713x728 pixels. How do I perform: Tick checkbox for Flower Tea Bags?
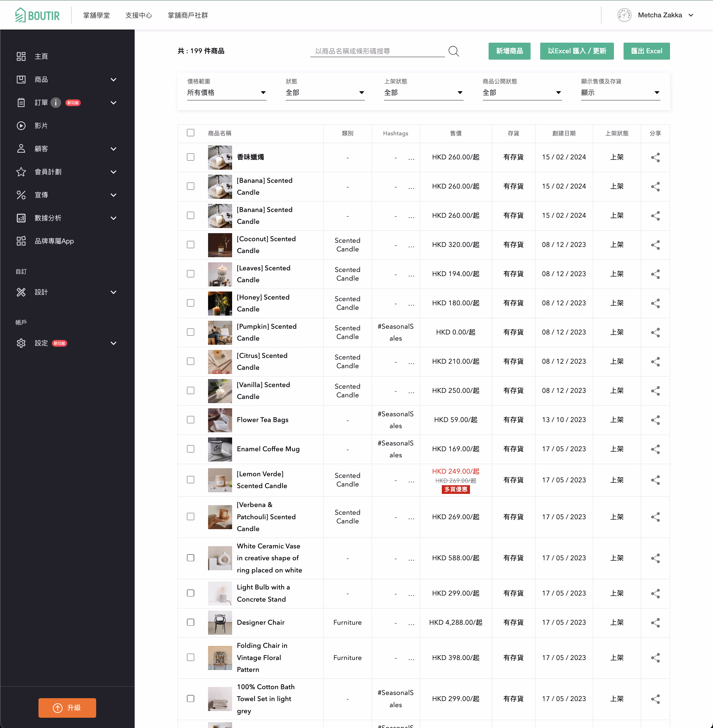click(191, 419)
